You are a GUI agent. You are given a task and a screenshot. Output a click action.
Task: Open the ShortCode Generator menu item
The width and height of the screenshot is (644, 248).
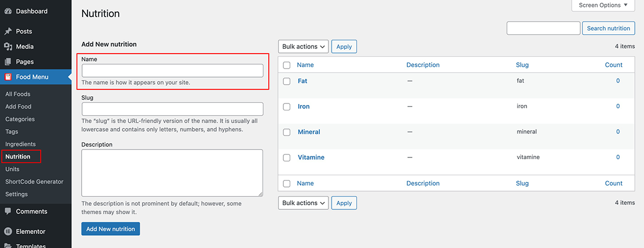click(34, 182)
